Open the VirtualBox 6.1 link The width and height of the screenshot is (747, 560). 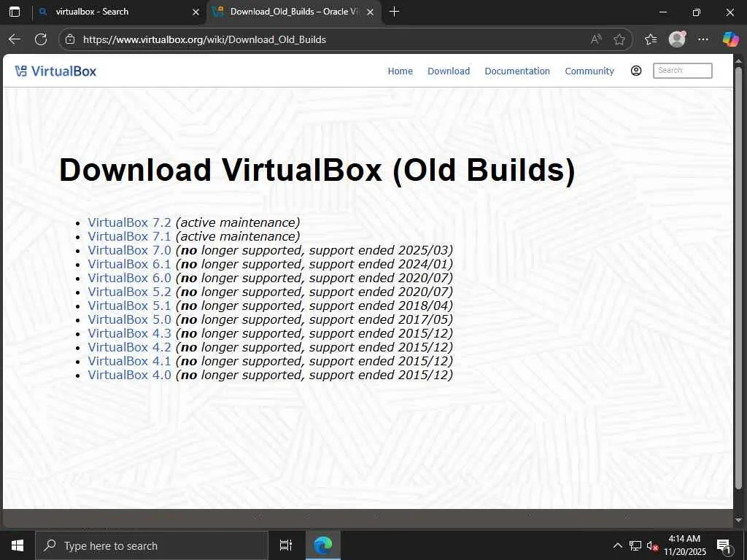click(x=129, y=264)
